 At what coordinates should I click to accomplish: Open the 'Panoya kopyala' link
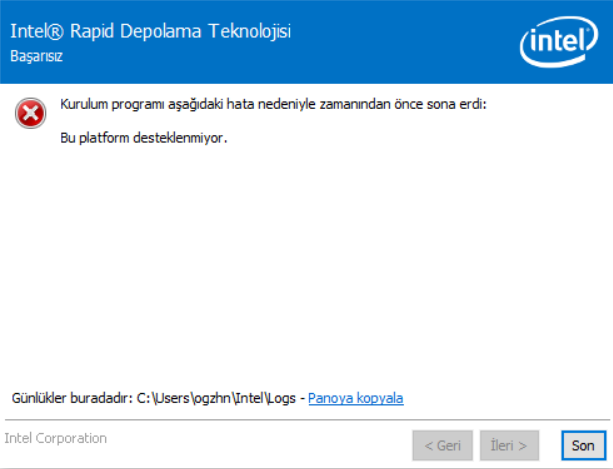[355, 398]
